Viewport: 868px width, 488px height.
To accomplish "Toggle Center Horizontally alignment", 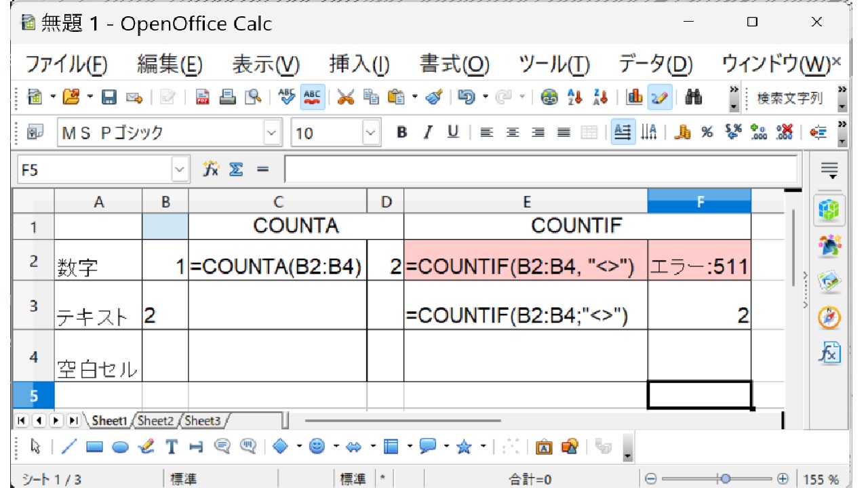I will pyautogui.click(x=513, y=132).
